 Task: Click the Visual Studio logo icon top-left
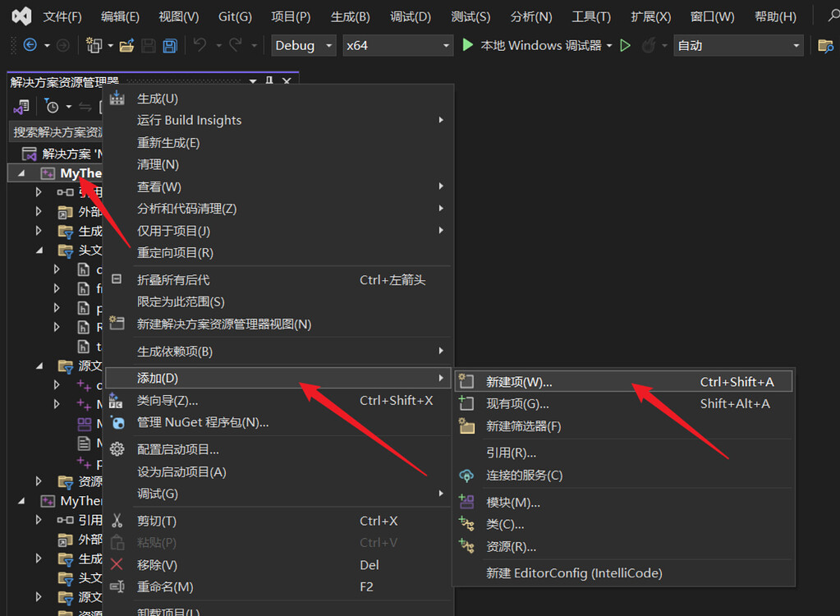(x=21, y=15)
